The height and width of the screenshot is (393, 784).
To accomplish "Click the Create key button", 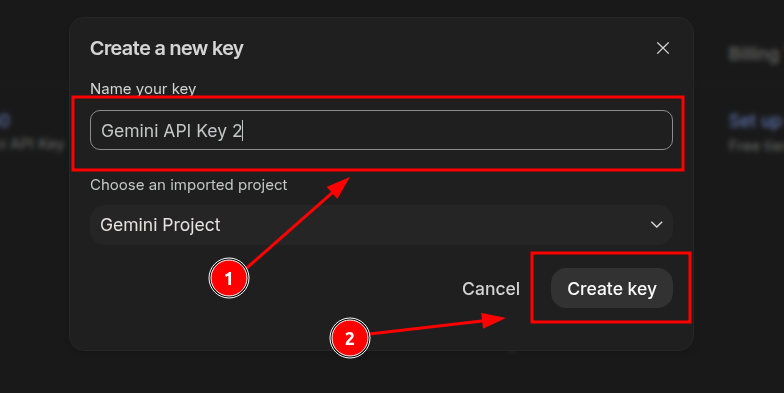I will click(x=612, y=288).
